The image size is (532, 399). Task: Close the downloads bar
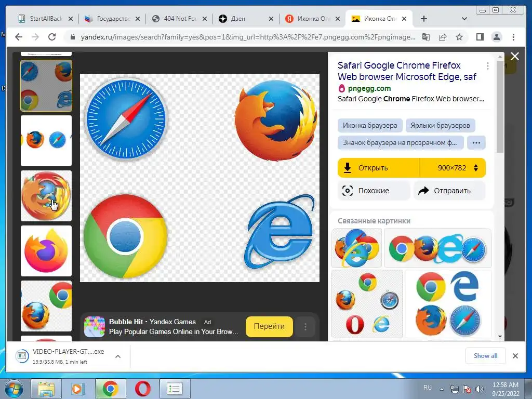515,356
